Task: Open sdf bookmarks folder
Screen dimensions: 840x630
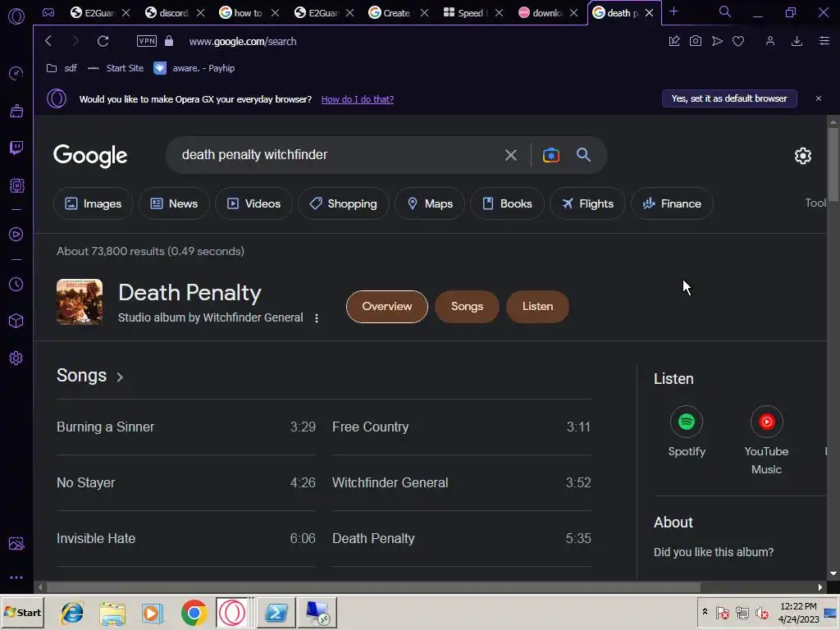Action: [62, 68]
